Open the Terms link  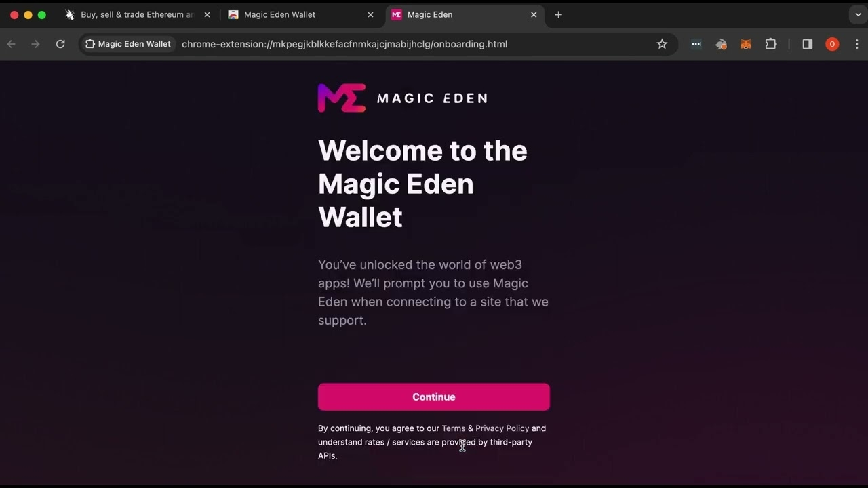pyautogui.click(x=454, y=428)
